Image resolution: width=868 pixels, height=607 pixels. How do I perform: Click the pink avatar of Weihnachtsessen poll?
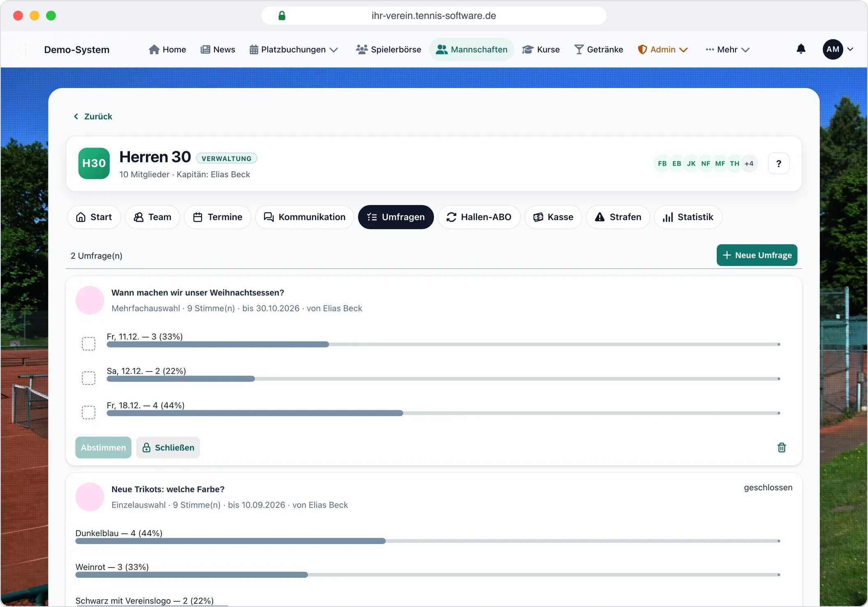pos(90,300)
